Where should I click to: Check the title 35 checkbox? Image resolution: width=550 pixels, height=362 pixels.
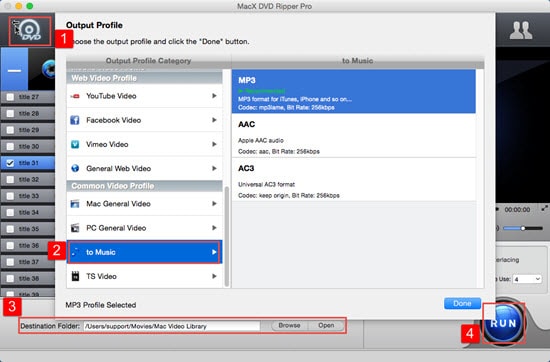(11, 229)
